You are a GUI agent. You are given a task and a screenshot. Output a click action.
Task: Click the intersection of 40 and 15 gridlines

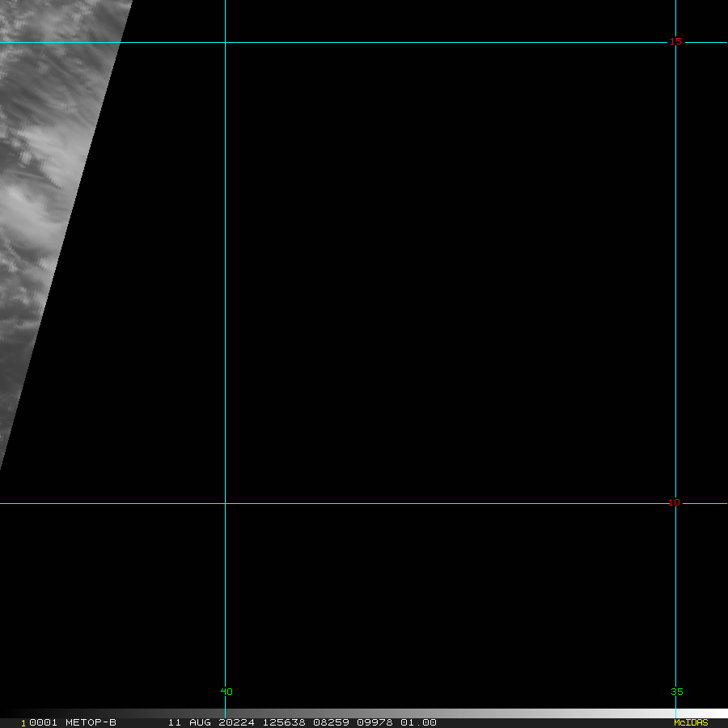tap(225, 42)
